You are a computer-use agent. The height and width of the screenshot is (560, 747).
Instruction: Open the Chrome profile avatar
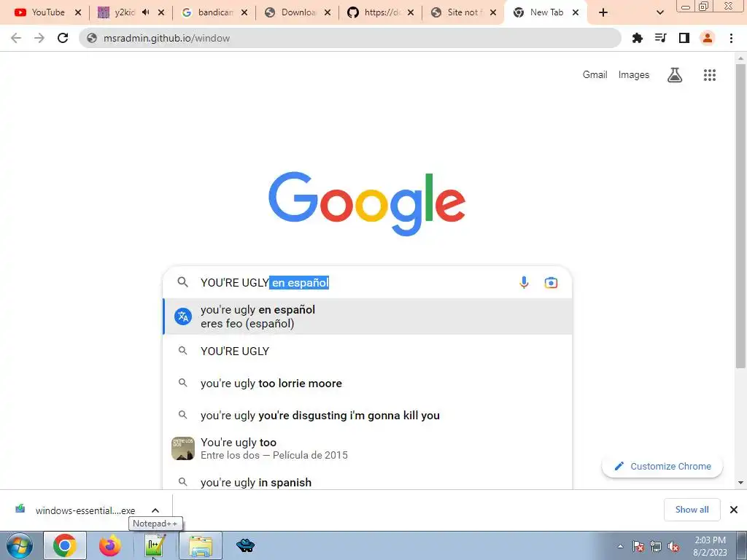tap(708, 38)
